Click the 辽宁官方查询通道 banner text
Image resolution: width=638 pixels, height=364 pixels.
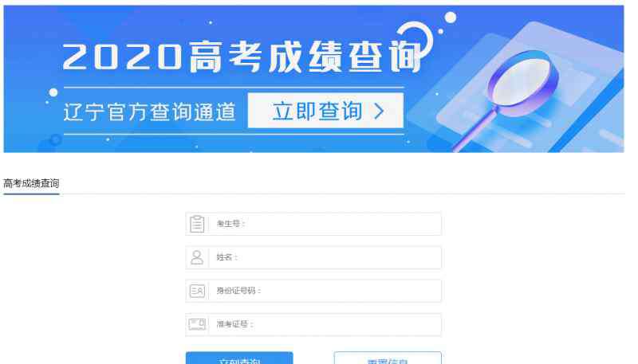coord(149,112)
